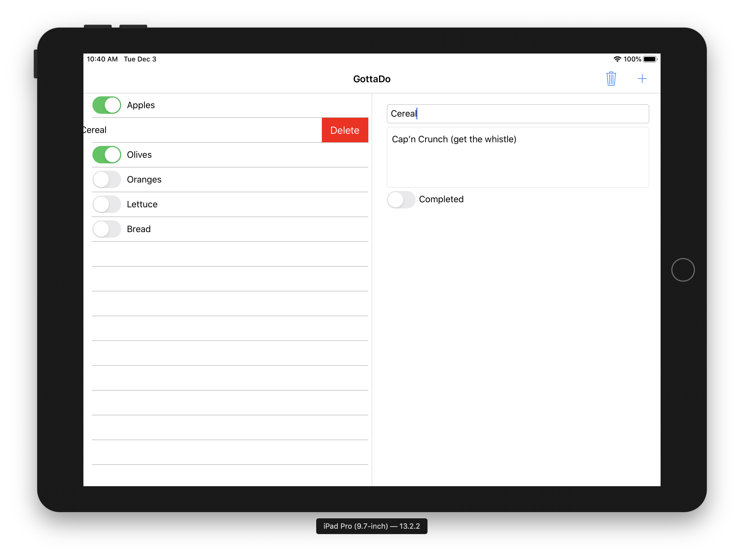The height and width of the screenshot is (560, 744).
Task: Enable the Lettuce switch
Action: coord(107,205)
